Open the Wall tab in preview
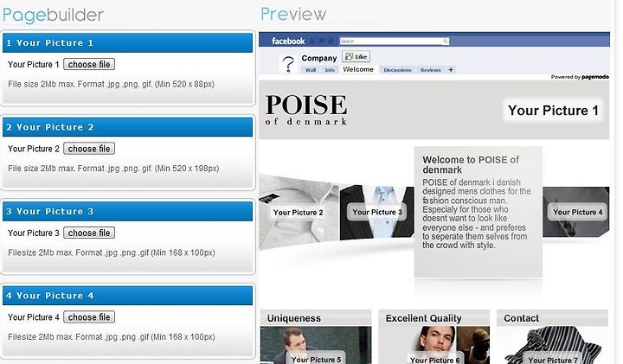Image resolution: width=623 pixels, height=364 pixels. (311, 70)
